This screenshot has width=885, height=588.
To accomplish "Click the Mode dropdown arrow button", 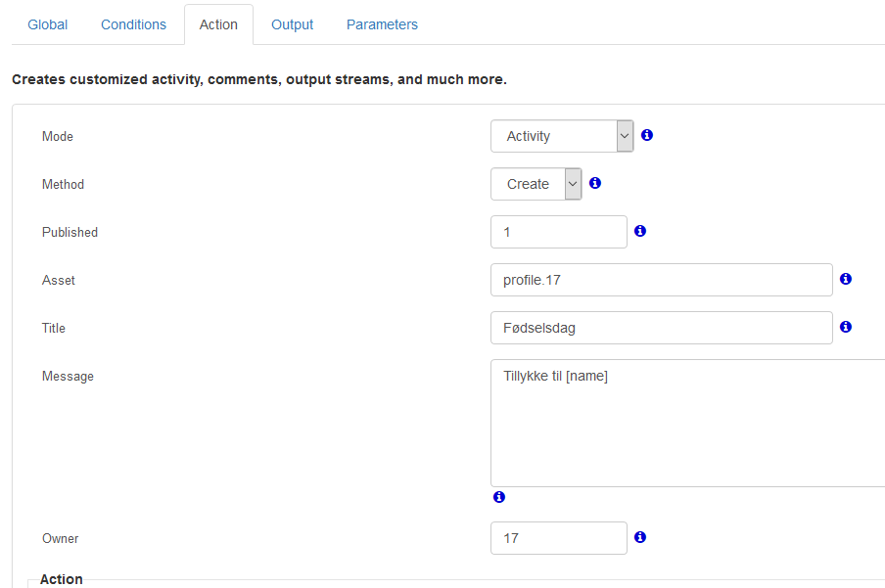I will point(625,136).
